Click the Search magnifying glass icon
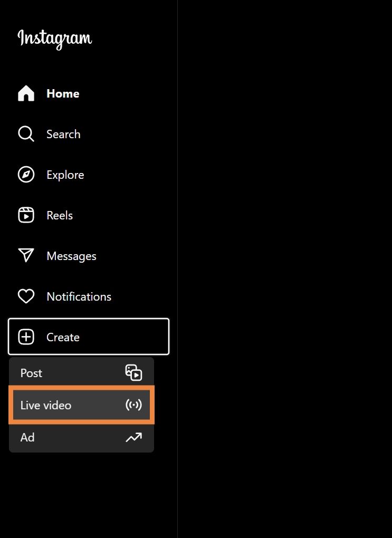This screenshot has height=538, width=392. pyautogui.click(x=26, y=134)
